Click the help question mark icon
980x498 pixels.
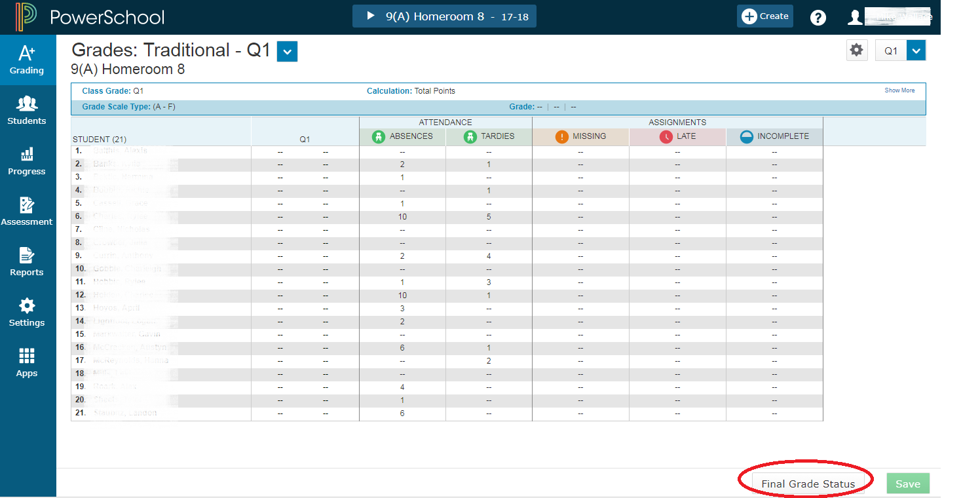pos(818,18)
